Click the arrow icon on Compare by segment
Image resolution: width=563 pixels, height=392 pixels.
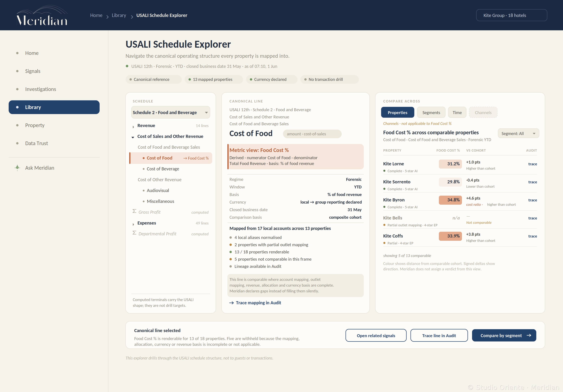coord(529,335)
